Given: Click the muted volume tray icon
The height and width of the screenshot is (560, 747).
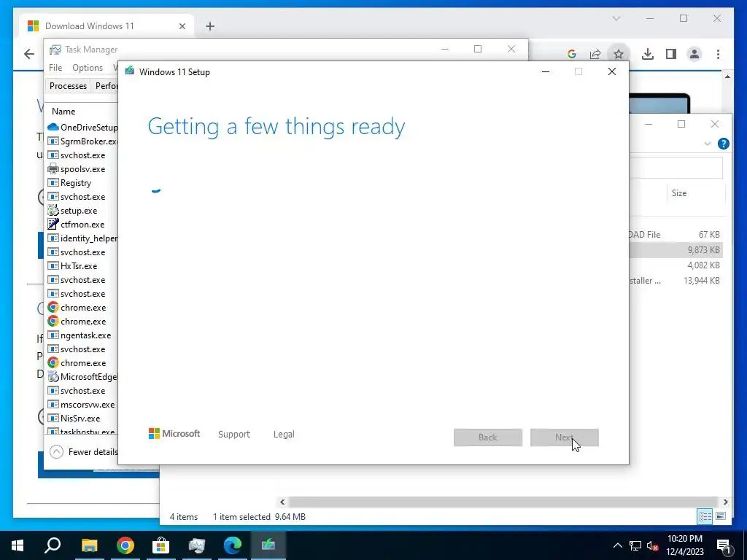Looking at the screenshot, I should coord(653,545).
